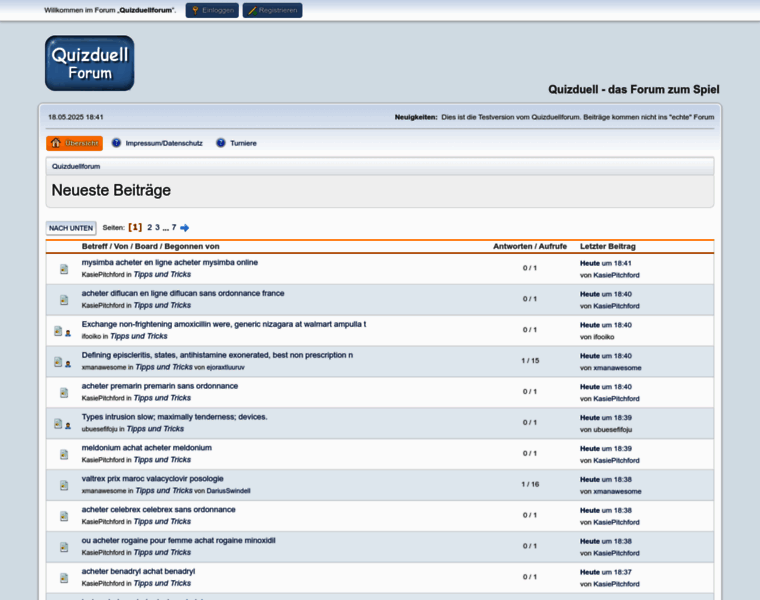Click the Registrieren button
The width and height of the screenshot is (760, 600).
tap(272, 10)
